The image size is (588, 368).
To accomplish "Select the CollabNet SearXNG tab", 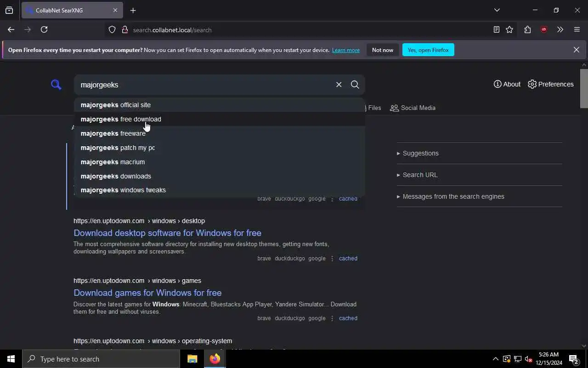I will (72, 10).
